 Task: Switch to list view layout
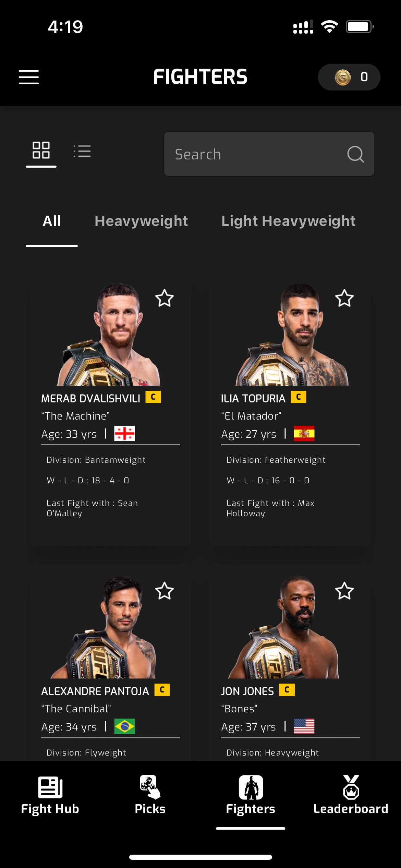[x=82, y=151]
